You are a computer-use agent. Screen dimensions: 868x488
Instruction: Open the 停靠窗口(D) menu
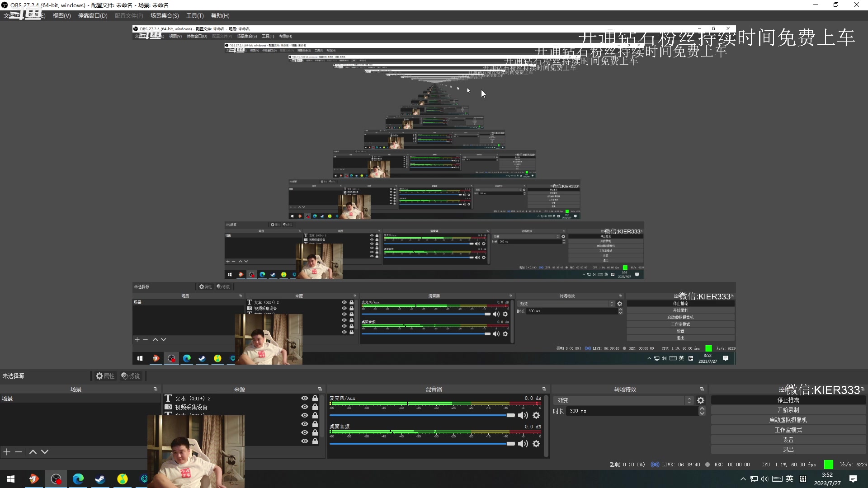pos(93,16)
